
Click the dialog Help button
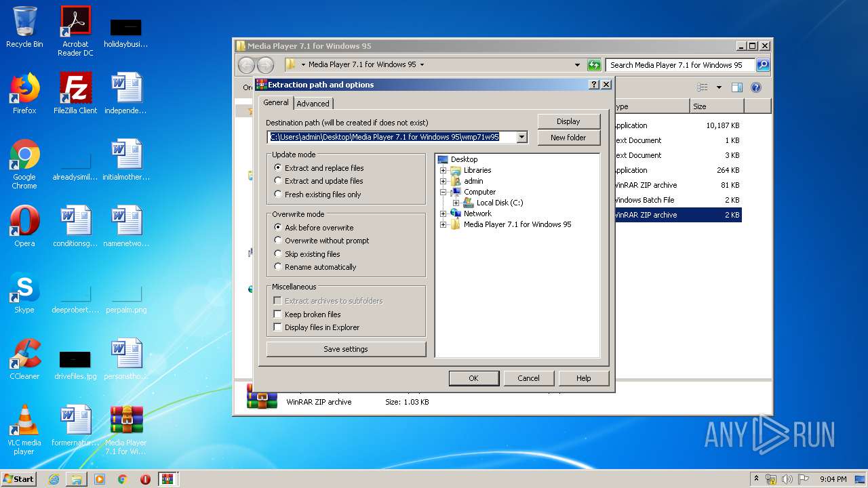tap(583, 378)
